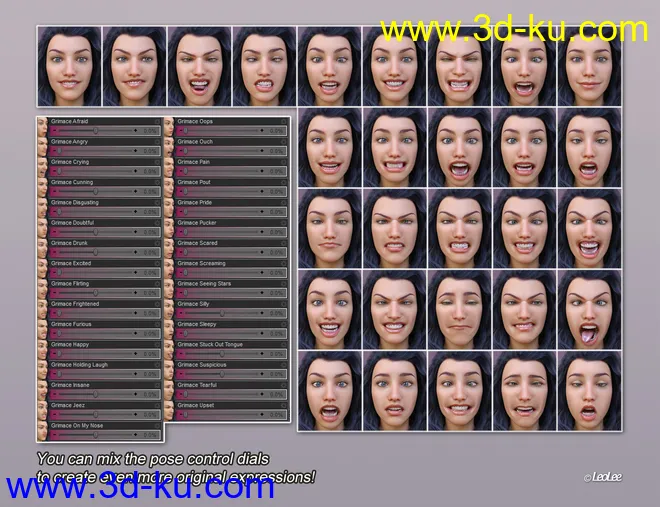Open the Grimace Flirting dial settings gear

(157, 284)
